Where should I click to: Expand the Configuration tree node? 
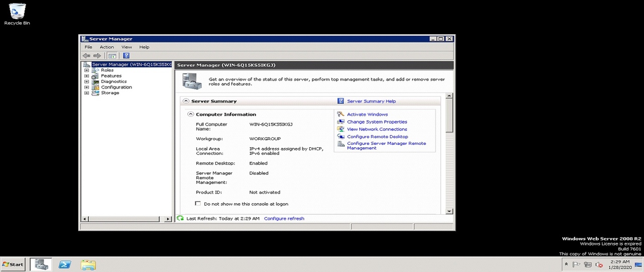point(87,87)
